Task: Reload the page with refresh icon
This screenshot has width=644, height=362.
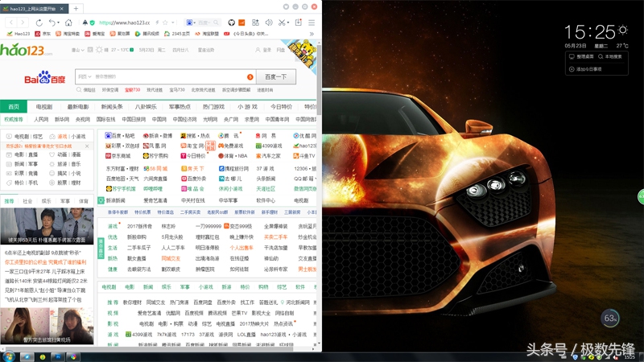Action: [39, 23]
